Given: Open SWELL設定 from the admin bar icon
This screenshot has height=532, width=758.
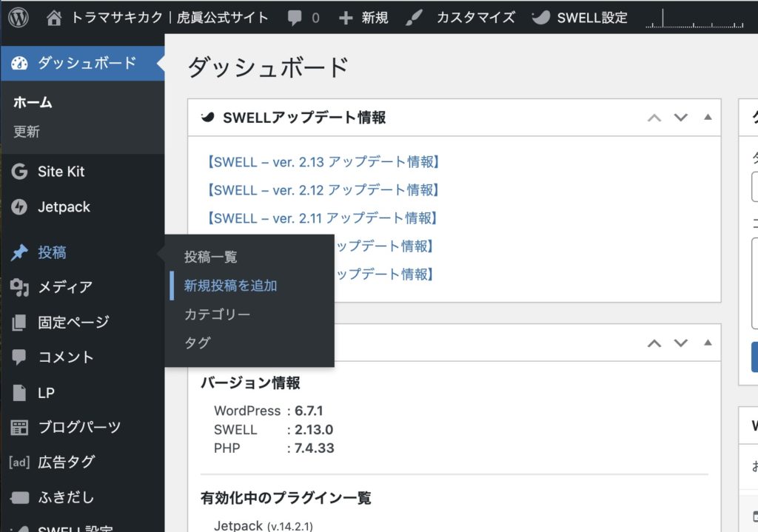Looking at the screenshot, I should (543, 17).
